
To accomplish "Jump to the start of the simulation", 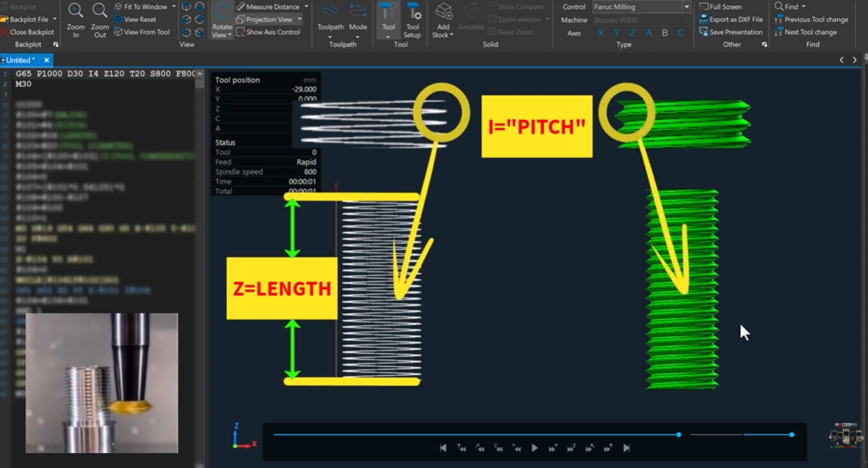I will [443, 448].
